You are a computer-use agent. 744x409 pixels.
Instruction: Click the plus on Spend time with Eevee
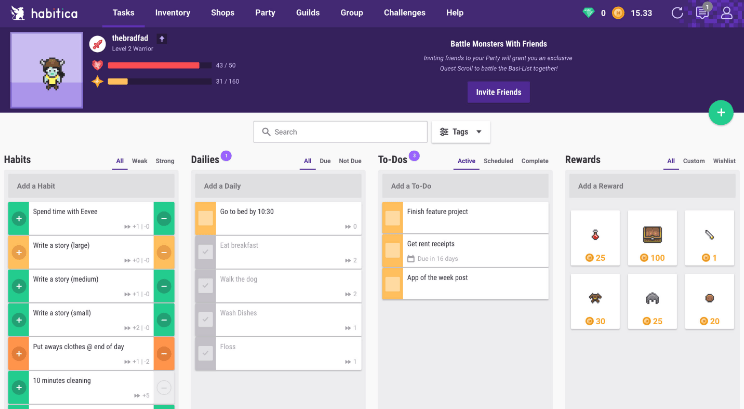18,218
